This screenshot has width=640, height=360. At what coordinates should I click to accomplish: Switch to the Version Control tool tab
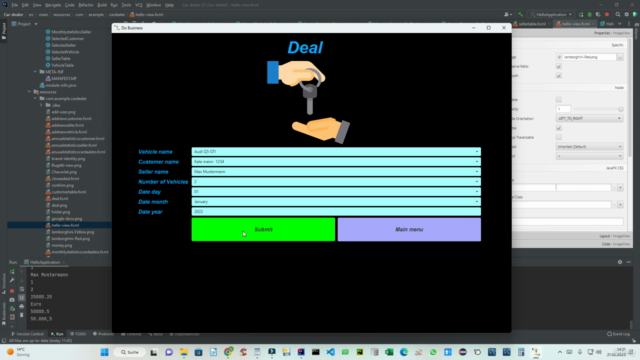coord(27,334)
